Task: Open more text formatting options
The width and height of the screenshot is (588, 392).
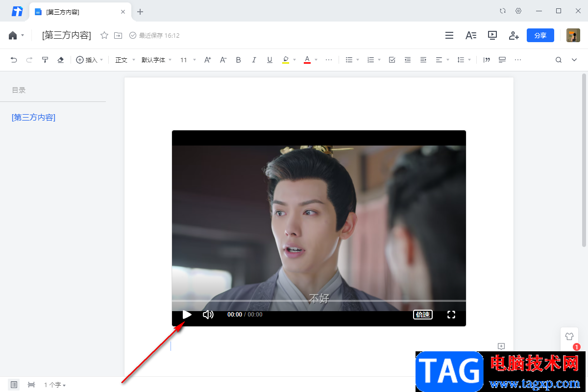Action: 329,60
